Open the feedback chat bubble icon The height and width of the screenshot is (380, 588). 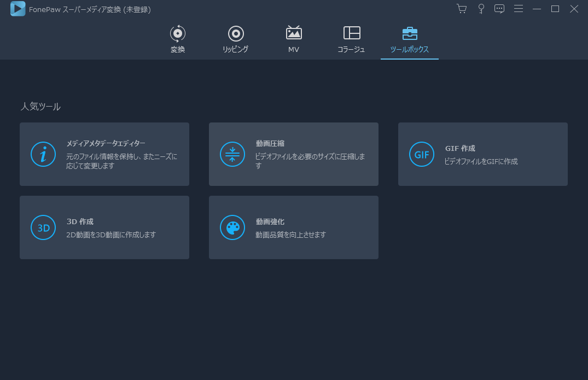(499, 9)
